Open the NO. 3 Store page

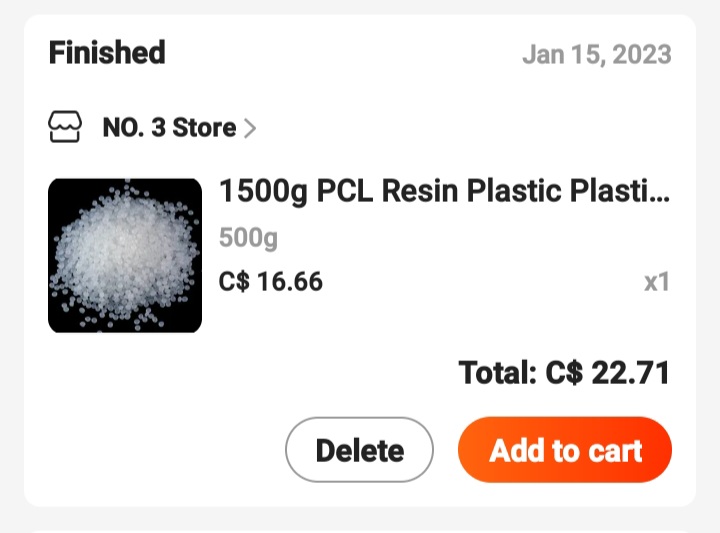tap(169, 128)
